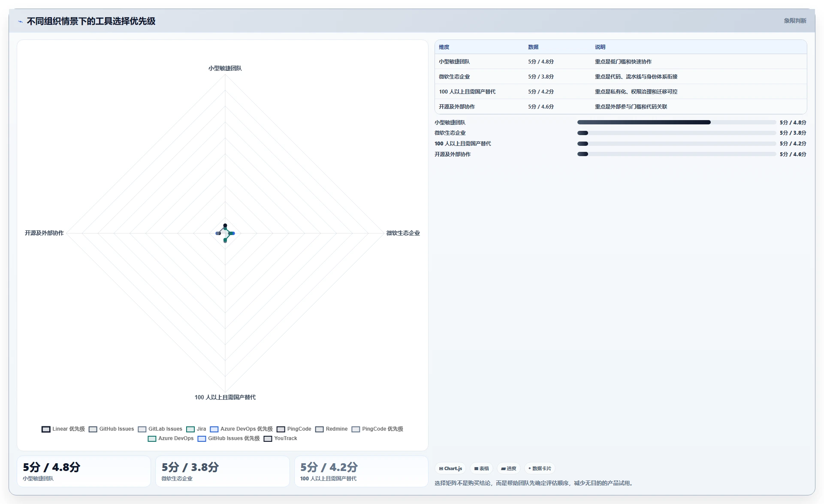824x504 pixels.
Task: Click 微软生态企业 progress bar
Action: point(676,133)
